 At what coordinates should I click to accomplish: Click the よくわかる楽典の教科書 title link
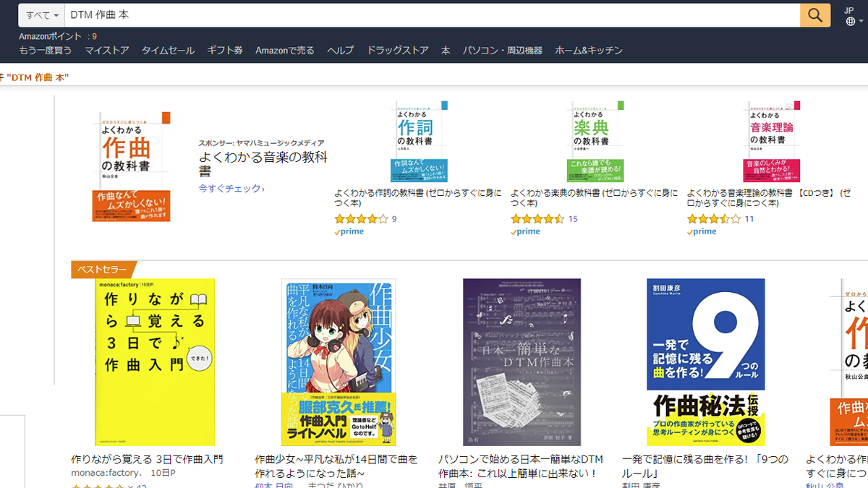pos(595,198)
